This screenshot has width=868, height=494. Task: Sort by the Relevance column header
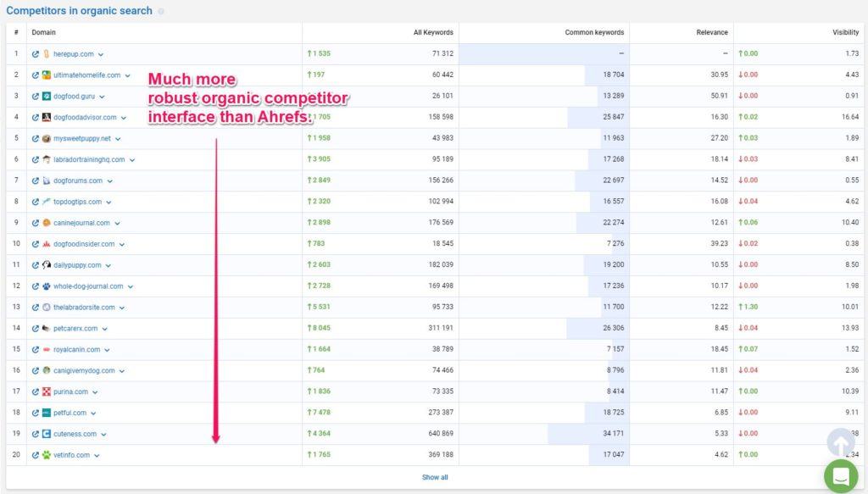(712, 33)
